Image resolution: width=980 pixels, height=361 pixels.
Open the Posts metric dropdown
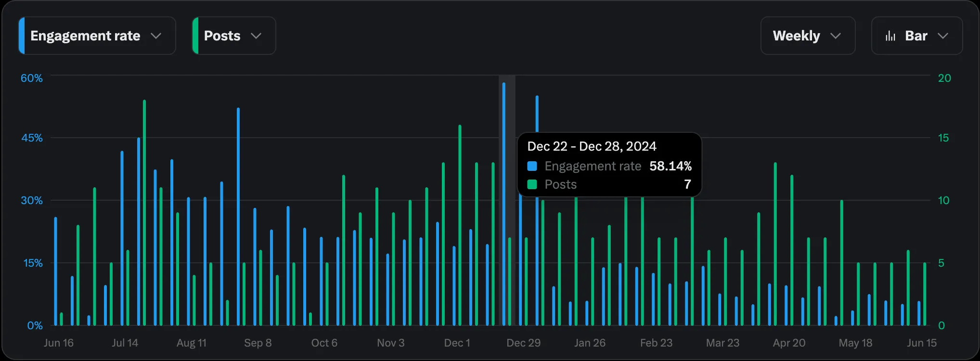(x=233, y=36)
